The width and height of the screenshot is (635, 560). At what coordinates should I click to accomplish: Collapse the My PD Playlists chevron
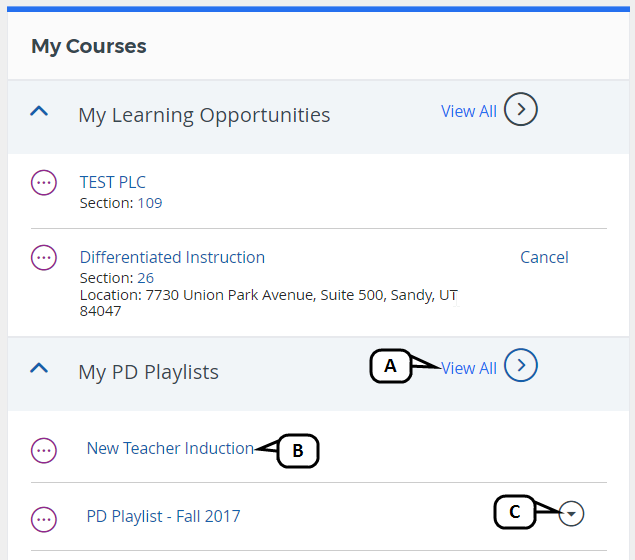pyautogui.click(x=39, y=368)
